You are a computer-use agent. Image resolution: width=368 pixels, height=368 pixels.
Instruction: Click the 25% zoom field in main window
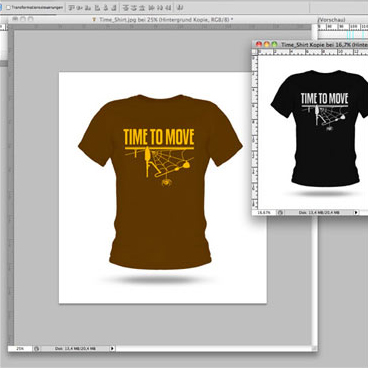pos(20,348)
